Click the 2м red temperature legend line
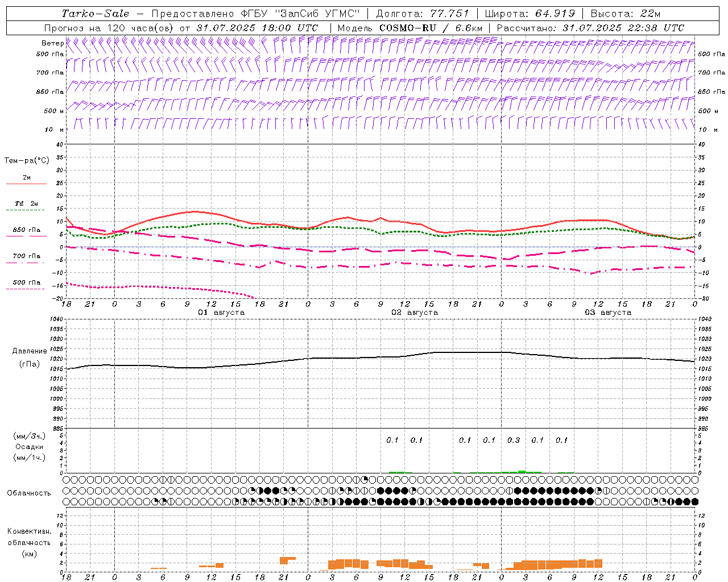The height and width of the screenshot is (582, 728). coord(26,184)
